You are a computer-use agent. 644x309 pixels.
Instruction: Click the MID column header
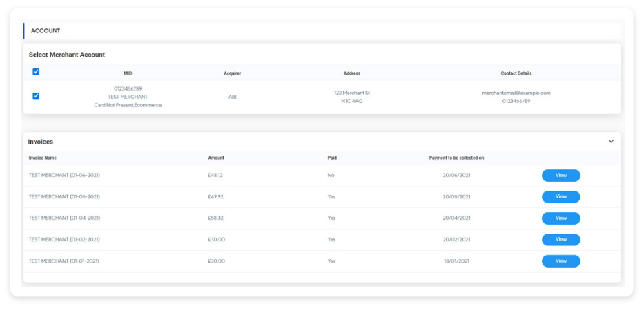click(x=128, y=73)
